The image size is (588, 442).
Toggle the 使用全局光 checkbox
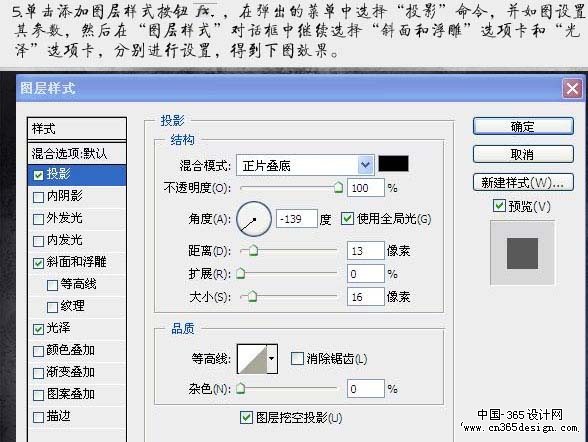pyautogui.click(x=347, y=219)
